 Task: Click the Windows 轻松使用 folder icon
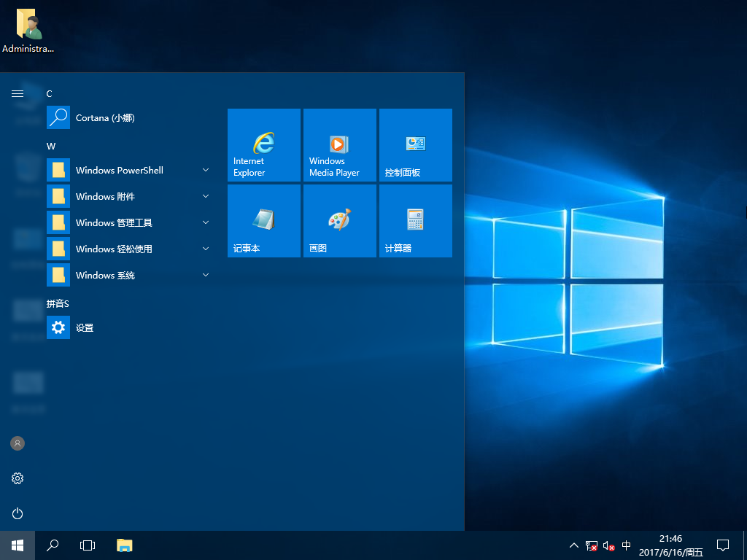pos(58,249)
